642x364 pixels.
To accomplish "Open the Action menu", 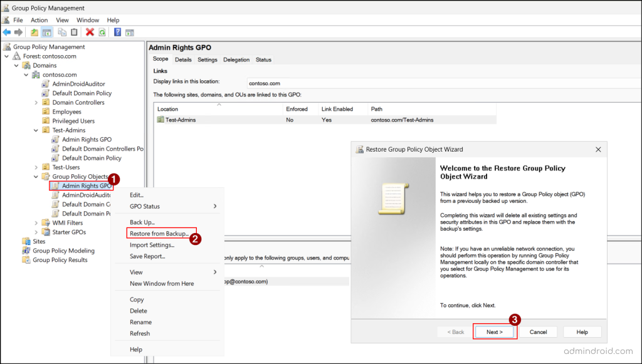I will pyautogui.click(x=39, y=19).
